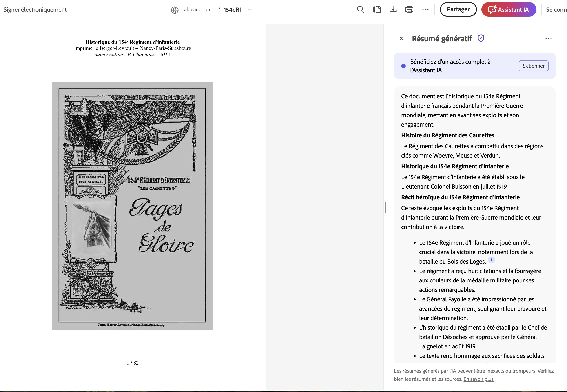Click Se connecter at top right
Viewport: 567px width, 392px height.
click(x=556, y=10)
